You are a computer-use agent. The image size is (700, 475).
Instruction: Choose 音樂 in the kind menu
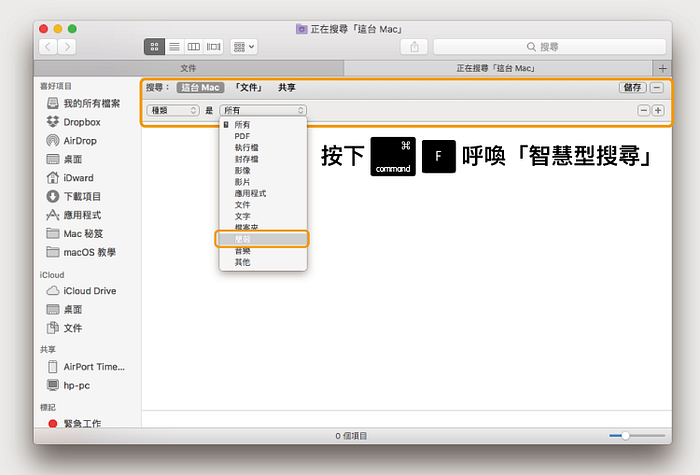[263, 251]
